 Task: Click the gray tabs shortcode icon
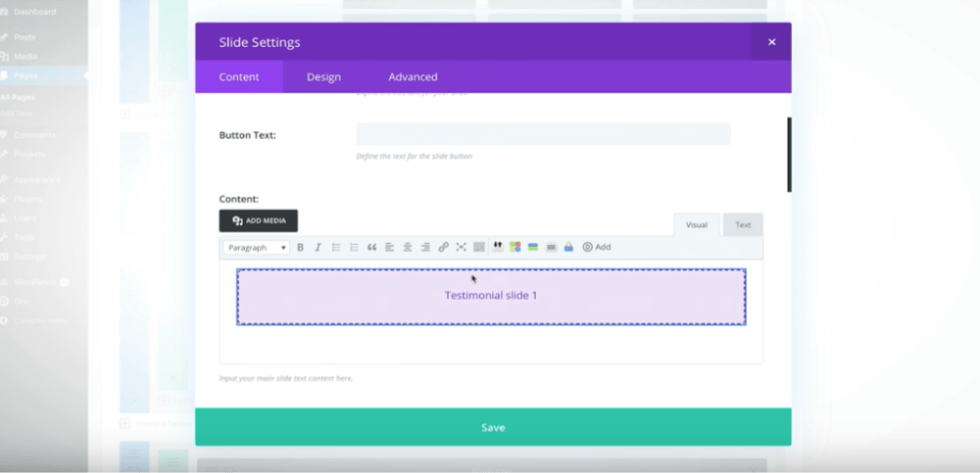tap(551, 247)
